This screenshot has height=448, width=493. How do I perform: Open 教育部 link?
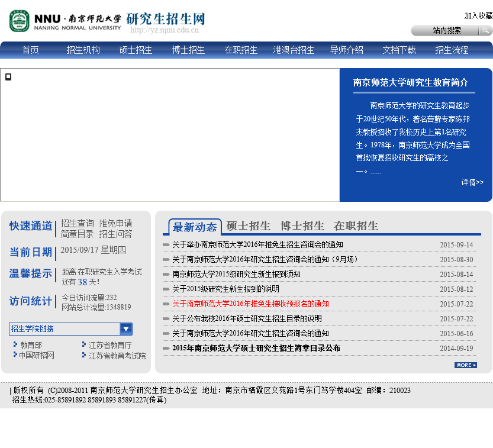pos(31,345)
